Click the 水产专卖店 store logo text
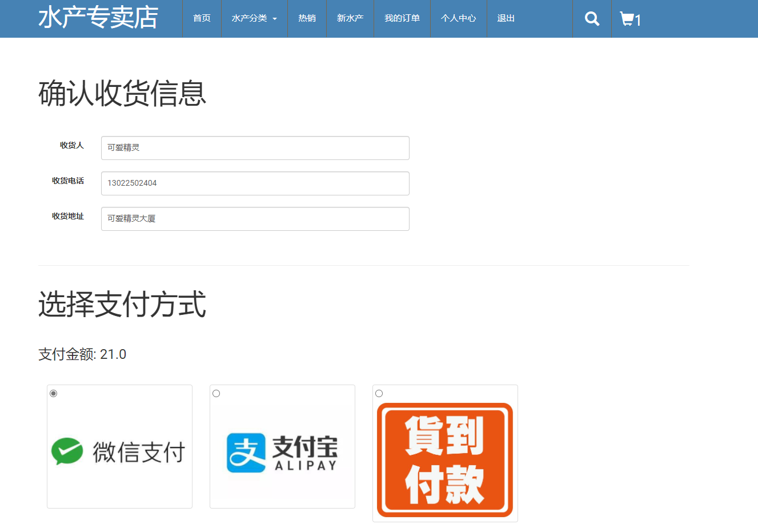This screenshot has width=758, height=532. pyautogui.click(x=98, y=18)
